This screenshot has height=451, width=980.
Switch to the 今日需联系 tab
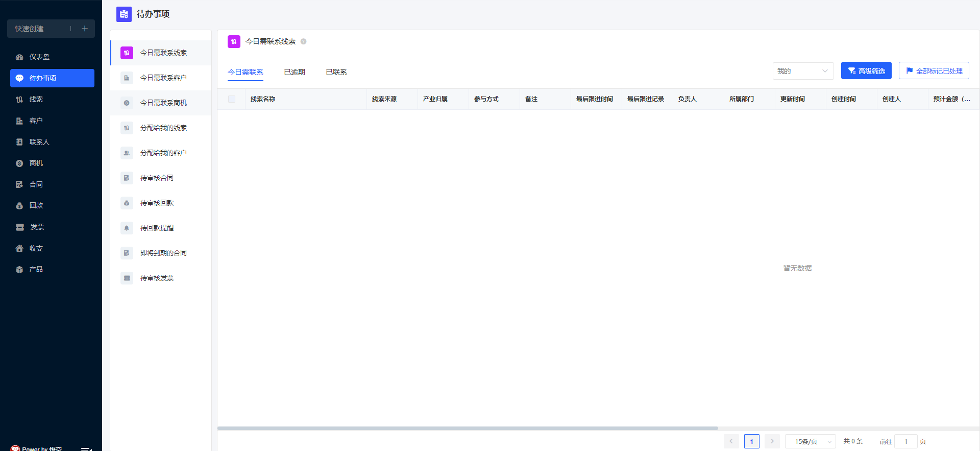click(246, 72)
